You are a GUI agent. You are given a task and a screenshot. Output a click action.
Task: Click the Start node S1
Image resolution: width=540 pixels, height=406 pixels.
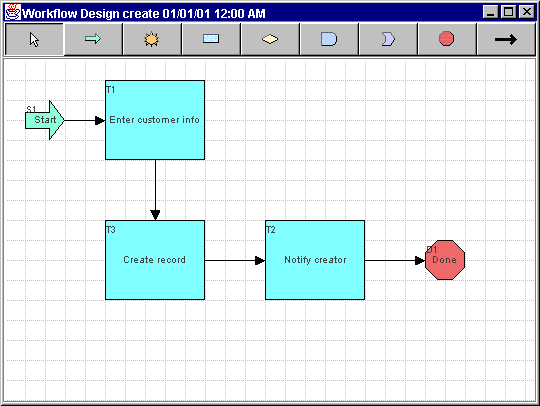pos(45,120)
